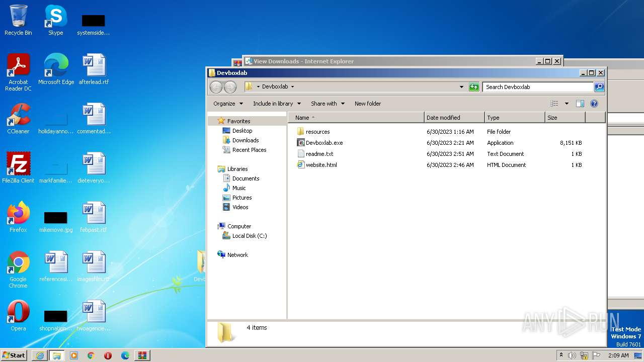Select website.html file
644x362 pixels.
[x=317, y=165]
